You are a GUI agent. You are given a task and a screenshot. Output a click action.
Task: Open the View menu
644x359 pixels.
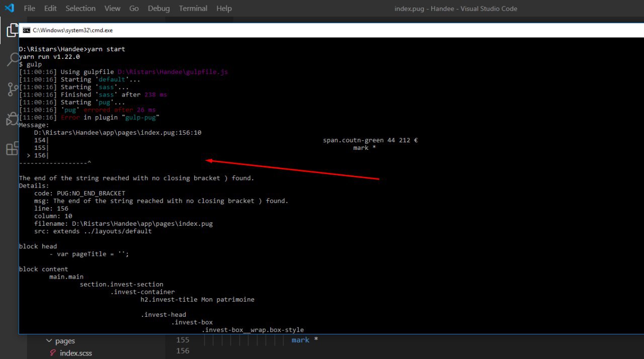(x=113, y=9)
